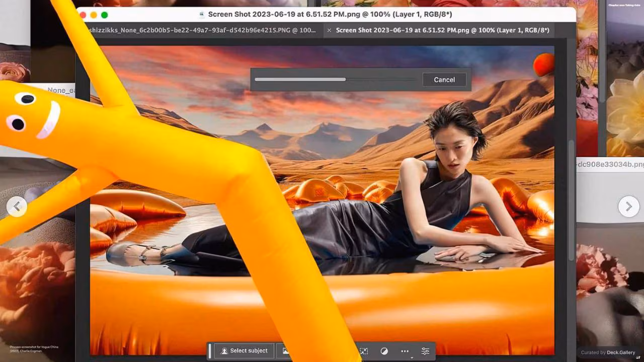This screenshot has width=644, height=362.
Task: Go to next slide with right arrow
Action: tap(628, 206)
